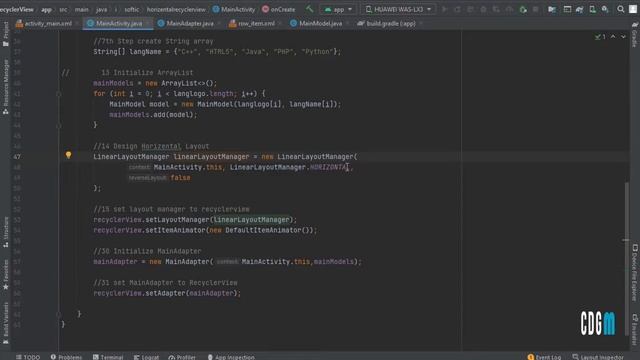Open the Device File Explorer panel
The width and height of the screenshot is (640, 360).
click(x=635, y=272)
